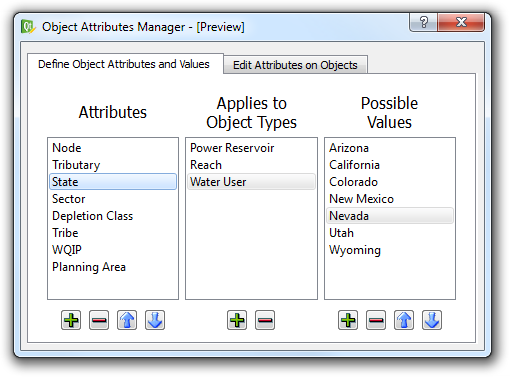Select Define Object Attributes and Values tab
Image resolution: width=510 pixels, height=377 pixels.
(x=124, y=64)
